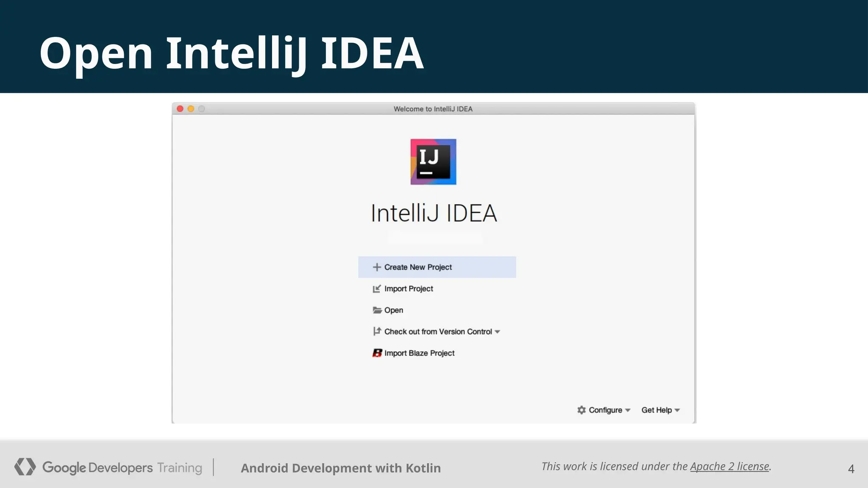Follow the Apache 2 license link

(x=729, y=466)
